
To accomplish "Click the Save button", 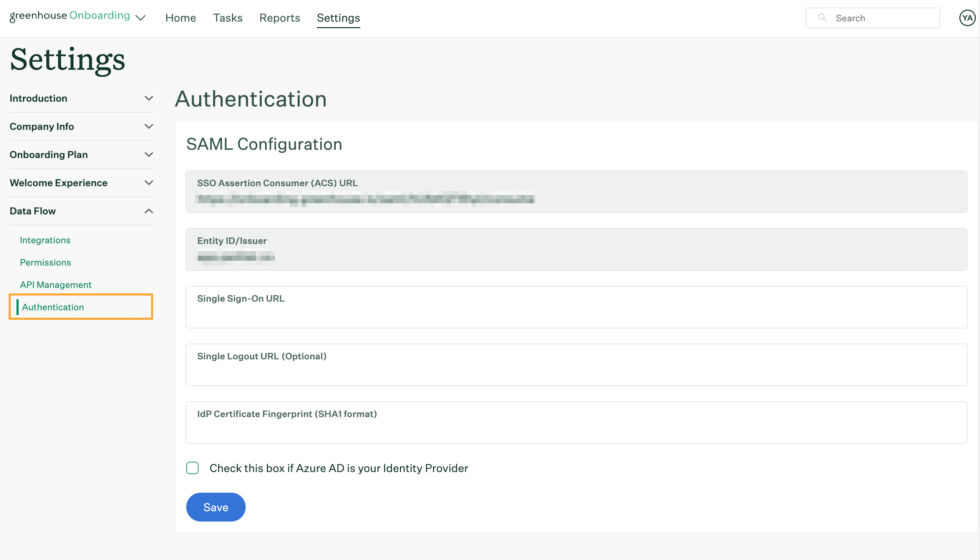I will pyautogui.click(x=215, y=507).
